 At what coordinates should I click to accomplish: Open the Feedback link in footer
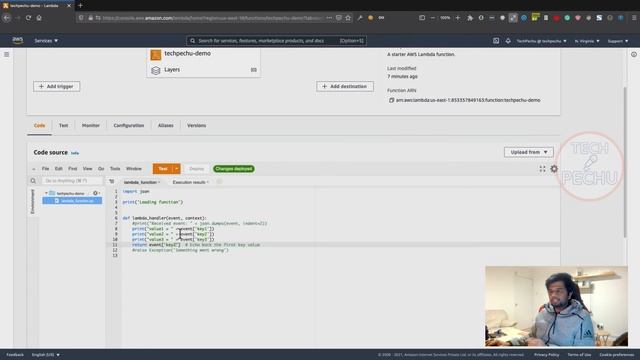tap(15, 355)
